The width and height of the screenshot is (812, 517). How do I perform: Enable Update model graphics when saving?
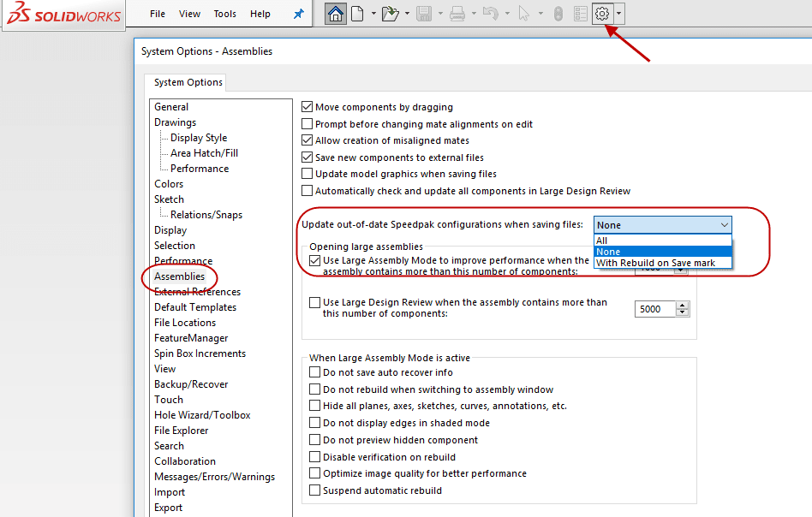point(307,174)
